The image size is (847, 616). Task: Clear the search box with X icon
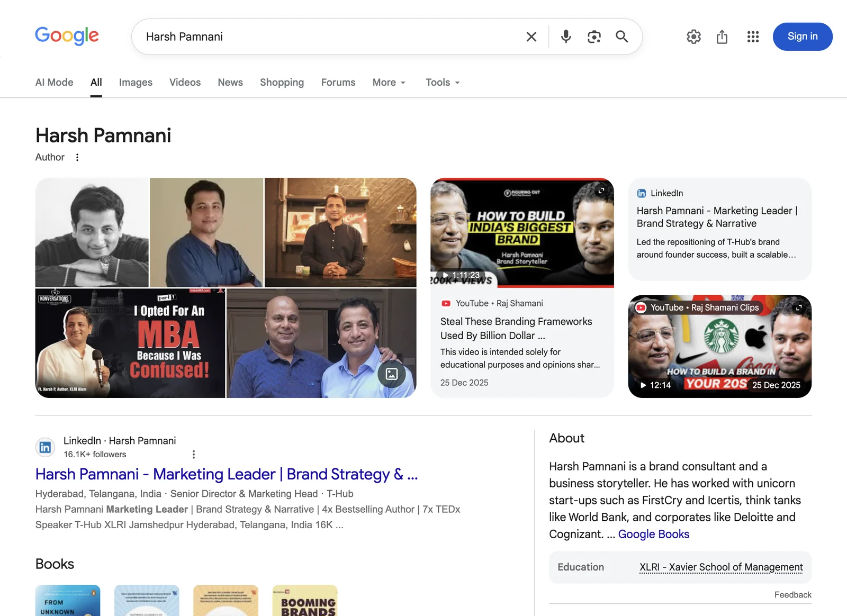click(531, 37)
